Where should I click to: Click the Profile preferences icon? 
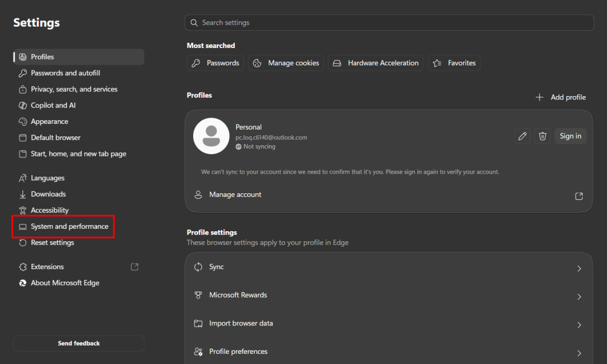[198, 352]
